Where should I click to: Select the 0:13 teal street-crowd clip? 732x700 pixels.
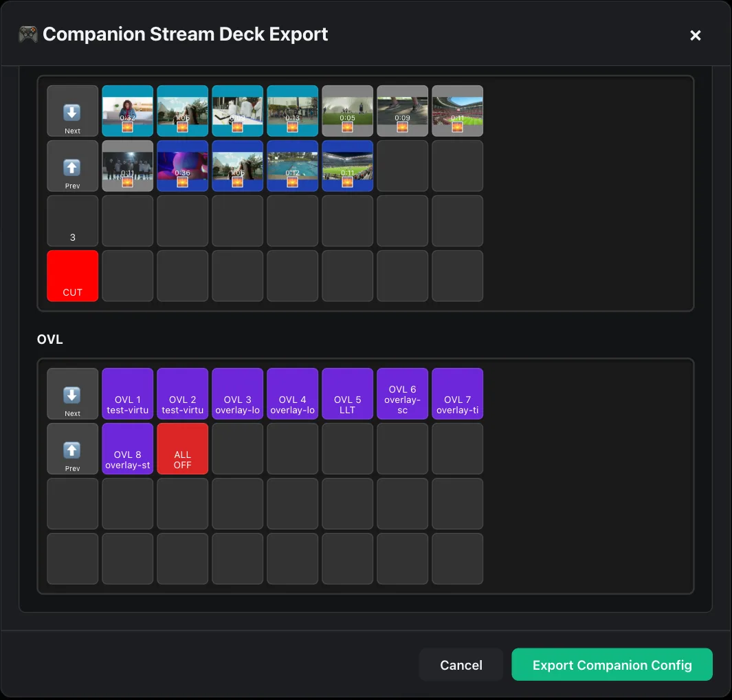tap(293, 111)
